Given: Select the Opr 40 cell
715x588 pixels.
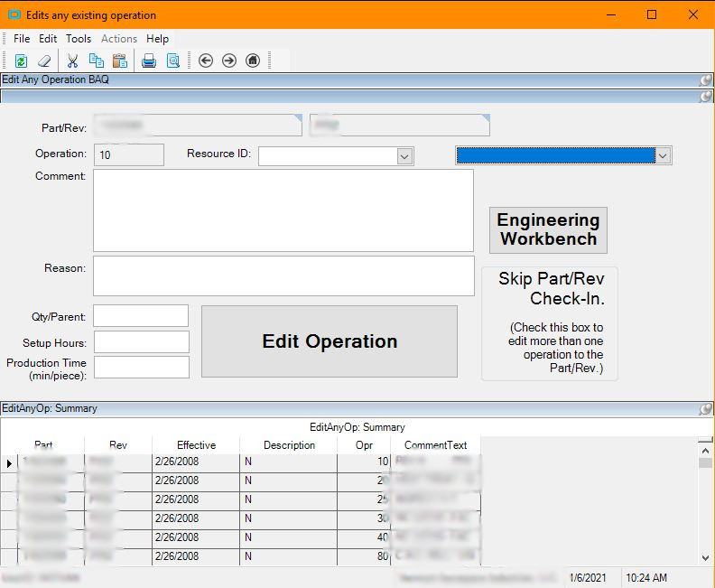Looking at the screenshot, I should coord(364,537).
